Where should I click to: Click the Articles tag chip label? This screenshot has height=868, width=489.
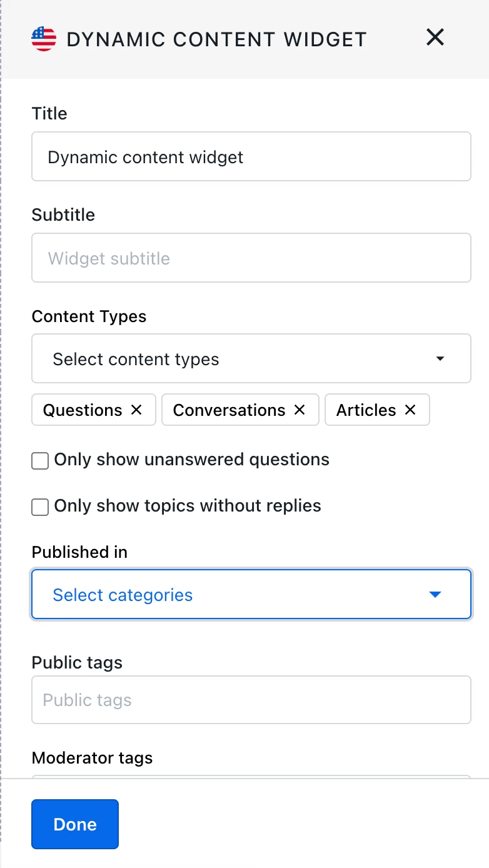click(366, 410)
